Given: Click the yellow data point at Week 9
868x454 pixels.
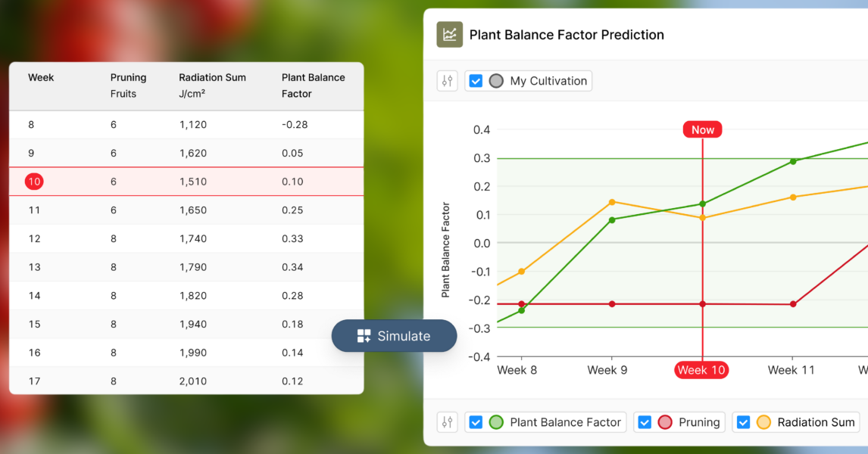Looking at the screenshot, I should [x=612, y=202].
